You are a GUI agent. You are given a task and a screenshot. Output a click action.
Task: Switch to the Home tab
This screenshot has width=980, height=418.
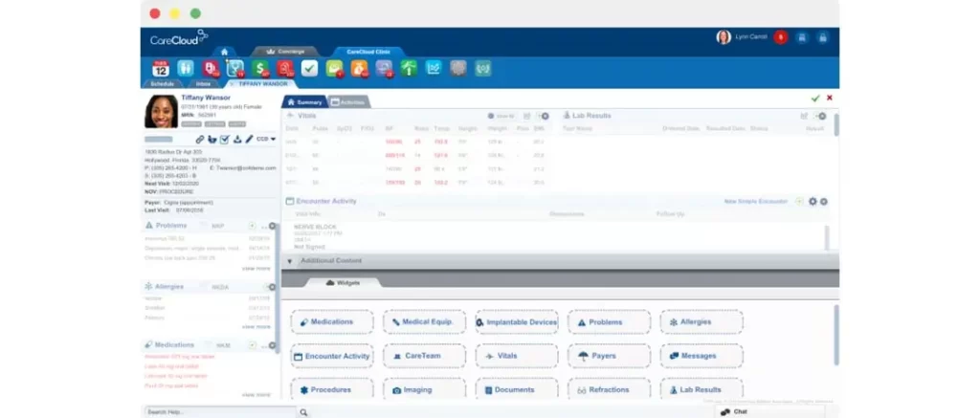224,52
